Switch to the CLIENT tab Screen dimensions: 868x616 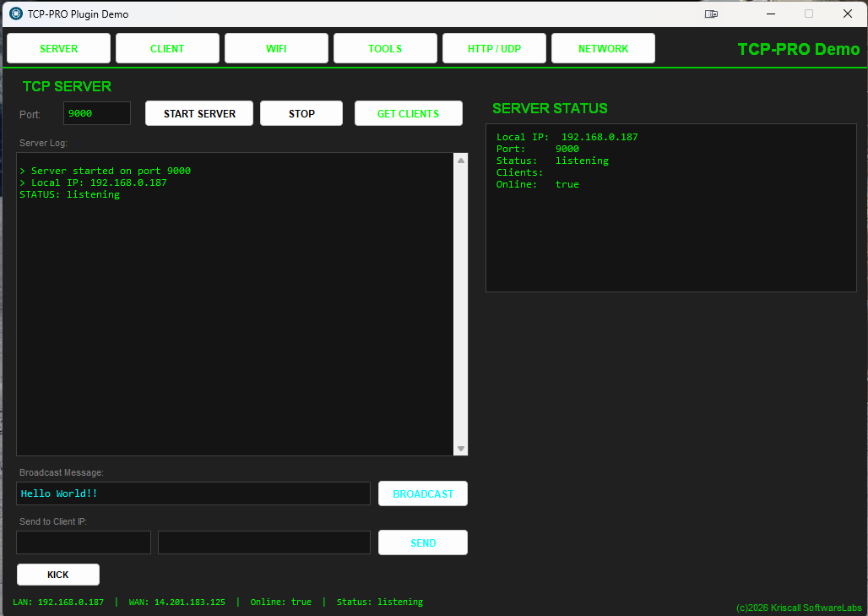pyautogui.click(x=167, y=48)
